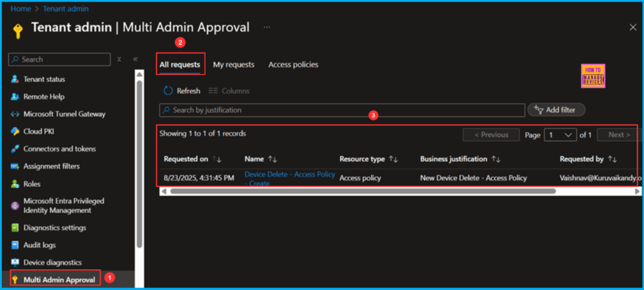Click the table horizontal scrollbar thumb
The height and width of the screenshot is (290, 644).
pyautogui.click(x=363, y=191)
